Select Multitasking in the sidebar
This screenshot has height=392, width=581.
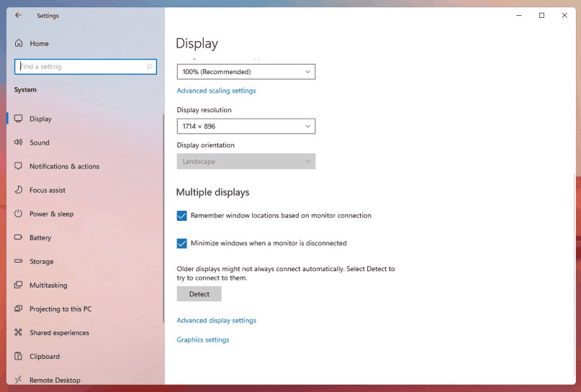[x=85, y=285]
